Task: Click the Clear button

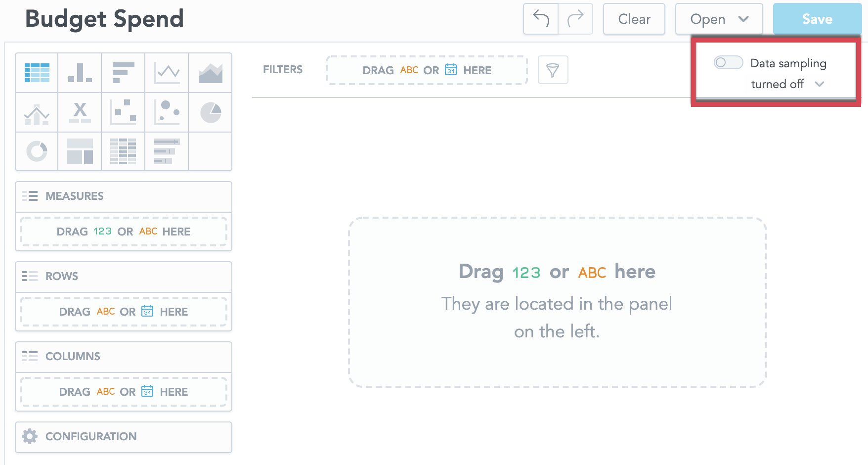Action: pos(634,19)
